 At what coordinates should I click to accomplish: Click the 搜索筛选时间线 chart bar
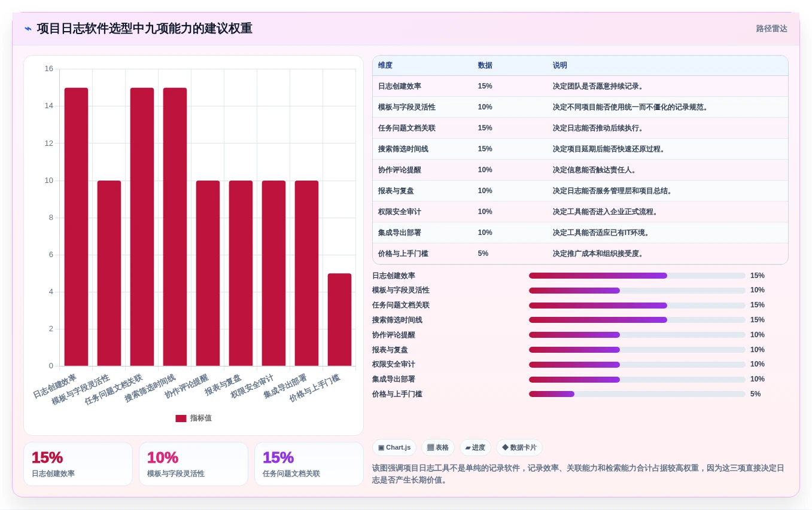point(175,227)
